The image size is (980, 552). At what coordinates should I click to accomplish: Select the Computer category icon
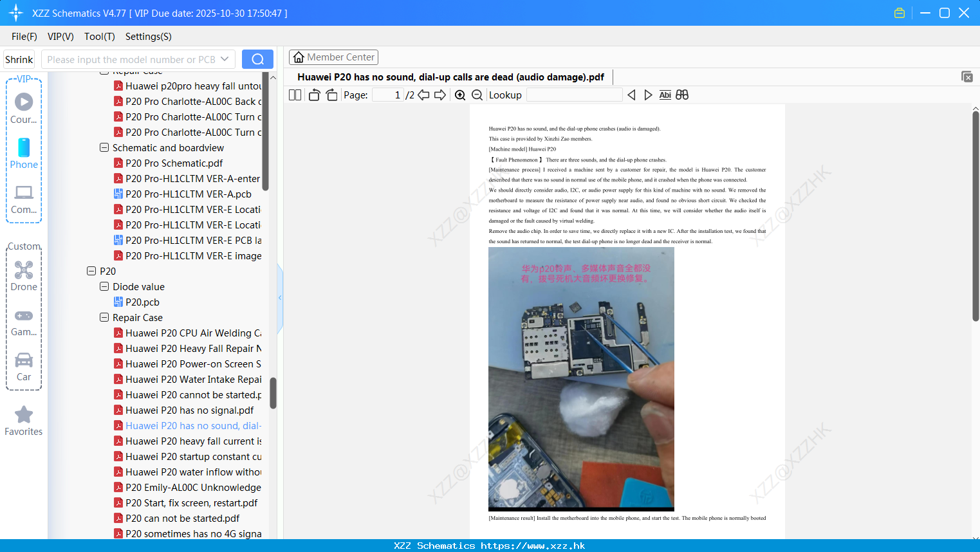24,192
